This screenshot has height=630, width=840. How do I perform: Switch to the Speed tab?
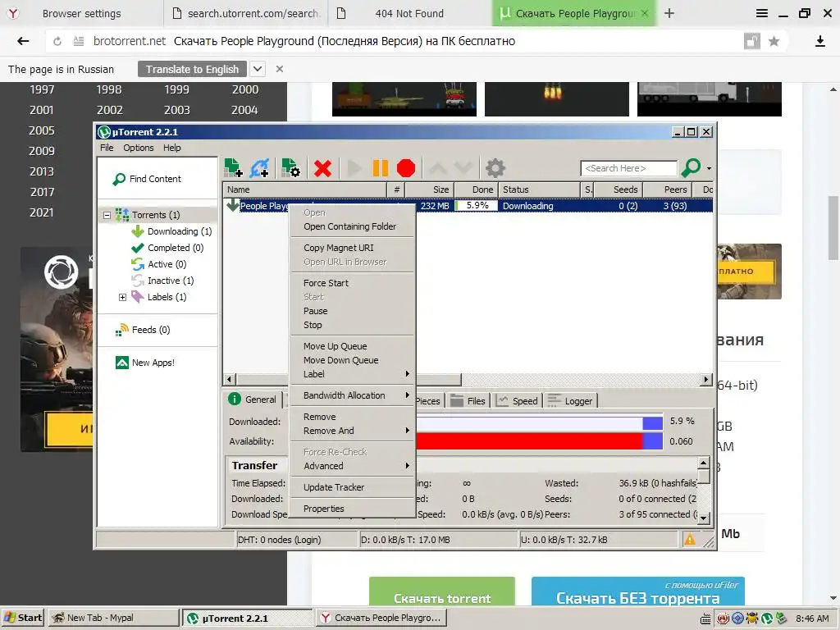click(x=517, y=400)
